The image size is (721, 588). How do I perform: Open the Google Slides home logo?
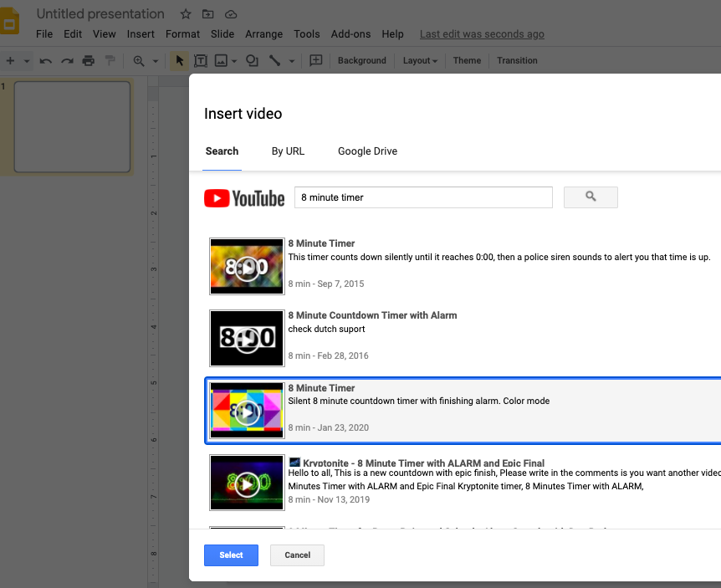[9, 22]
